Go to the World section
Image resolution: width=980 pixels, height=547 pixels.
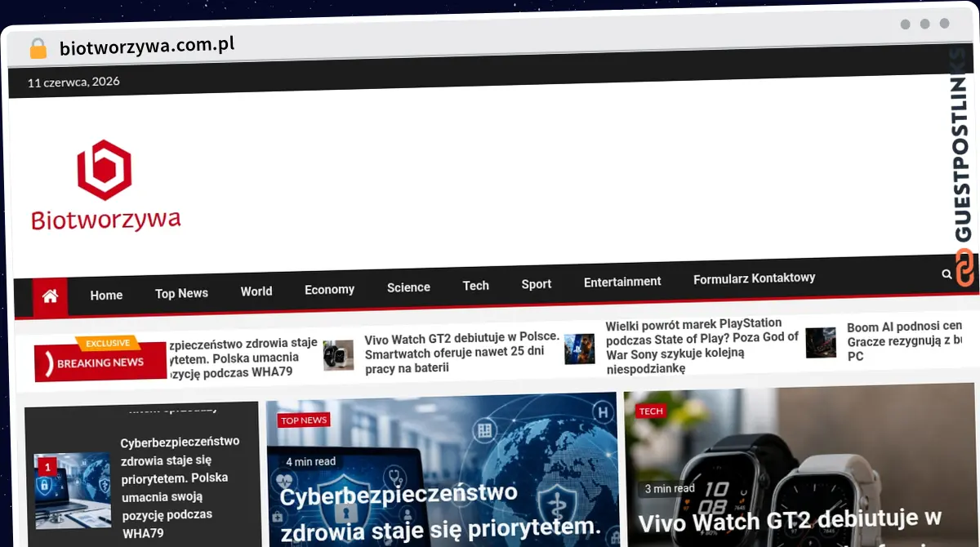(x=256, y=291)
